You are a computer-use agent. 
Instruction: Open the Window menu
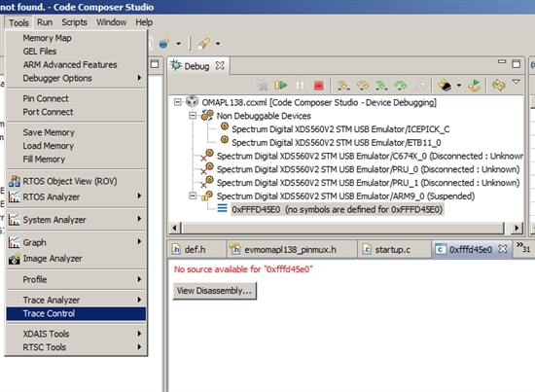pos(111,22)
